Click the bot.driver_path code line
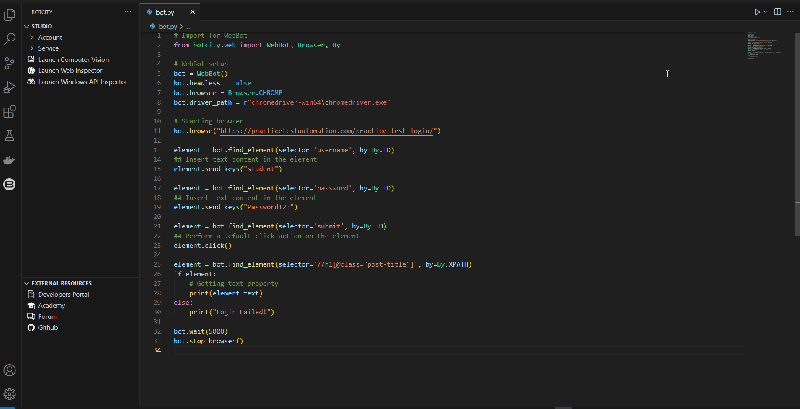This screenshot has width=800, height=409. 282,103
